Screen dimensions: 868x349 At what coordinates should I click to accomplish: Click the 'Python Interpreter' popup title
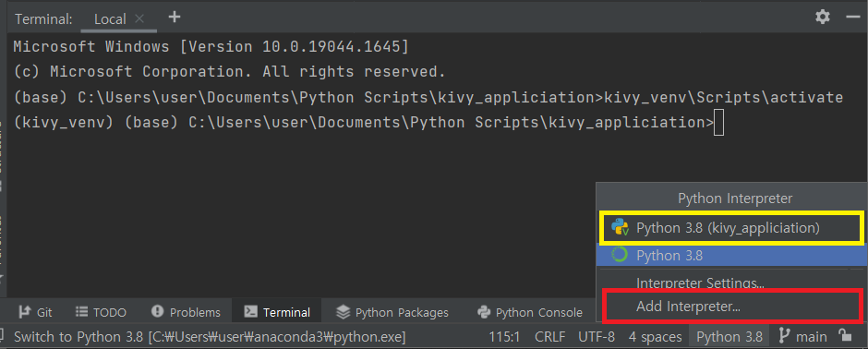735,198
